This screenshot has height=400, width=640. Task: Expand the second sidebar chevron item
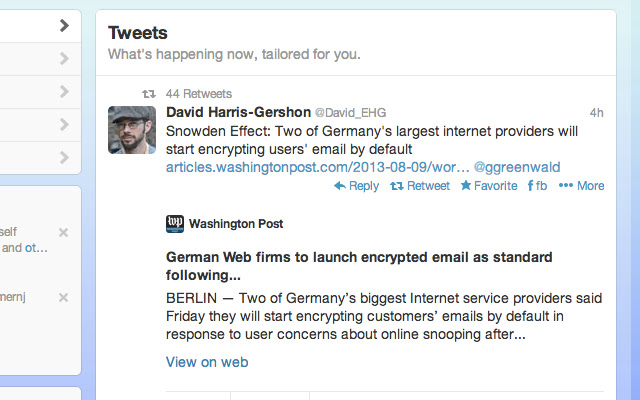(x=64, y=58)
